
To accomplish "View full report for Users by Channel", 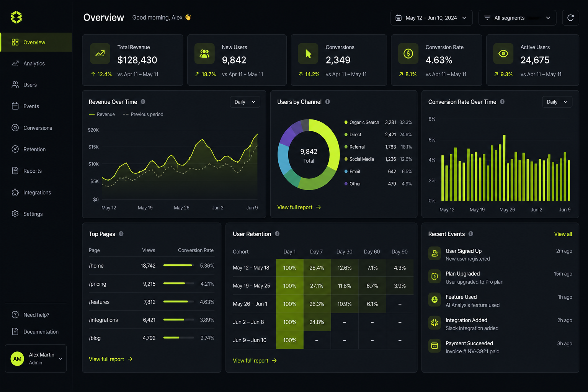I will [299, 207].
